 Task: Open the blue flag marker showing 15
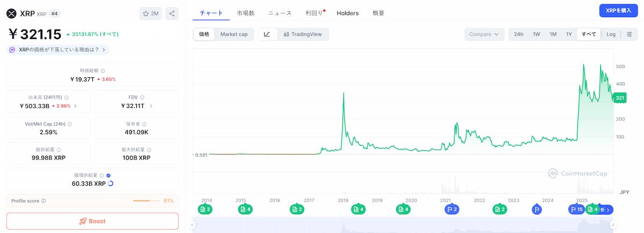click(x=576, y=209)
